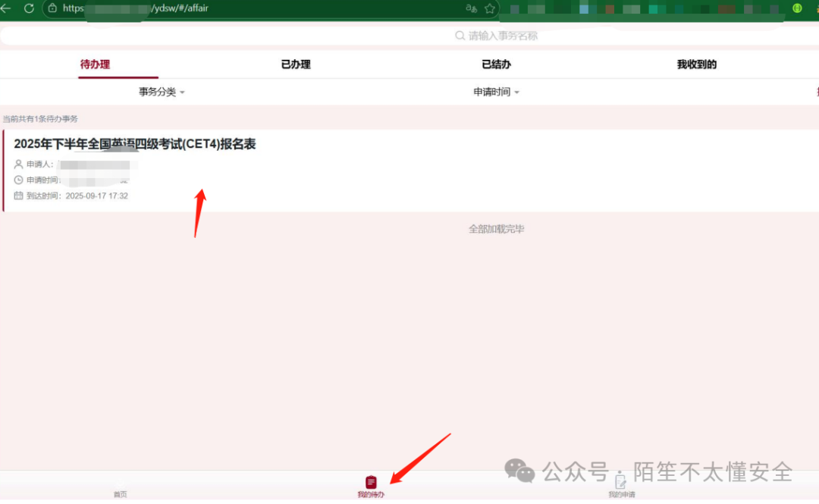Open 我的申请 via its bottom navigation icon
The image size is (819, 504).
tap(620, 483)
